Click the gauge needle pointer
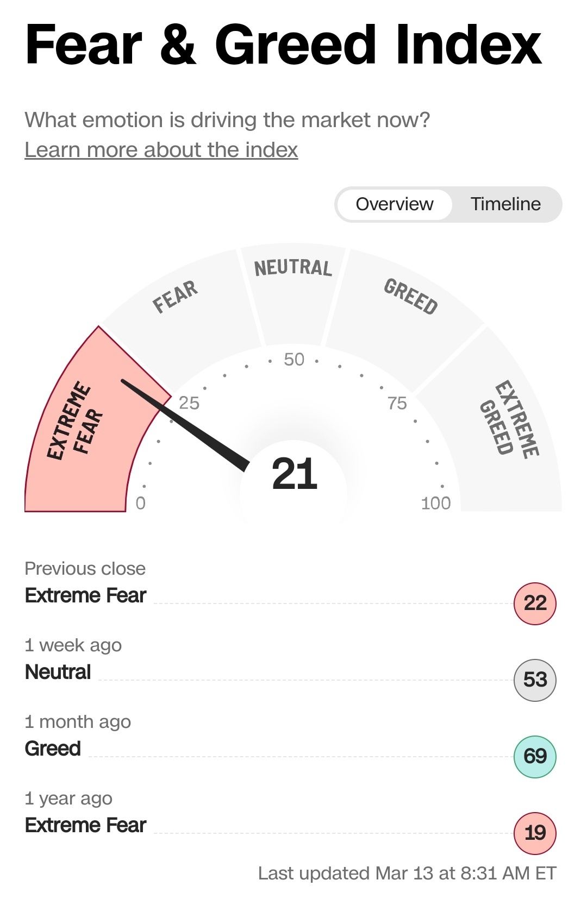 pyautogui.click(x=185, y=423)
